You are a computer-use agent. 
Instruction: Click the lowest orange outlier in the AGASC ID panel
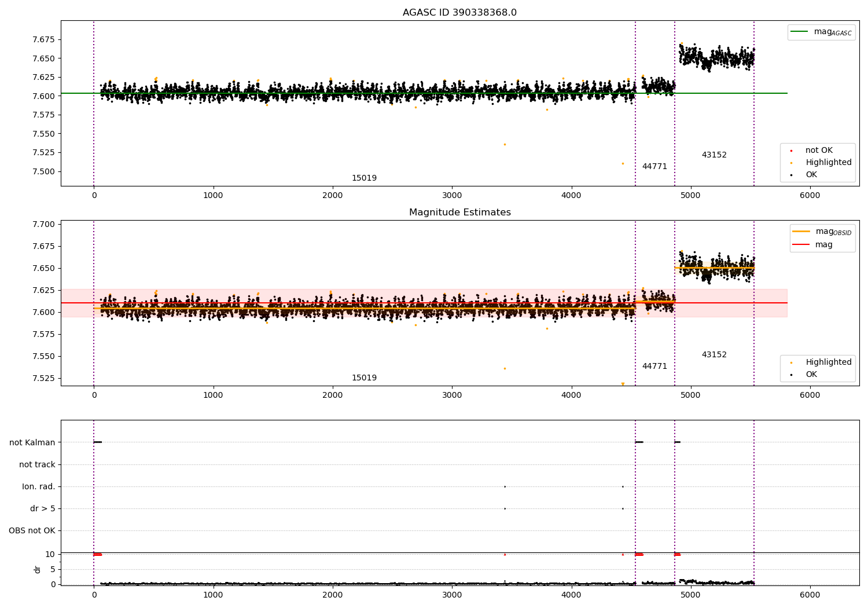pos(623,164)
